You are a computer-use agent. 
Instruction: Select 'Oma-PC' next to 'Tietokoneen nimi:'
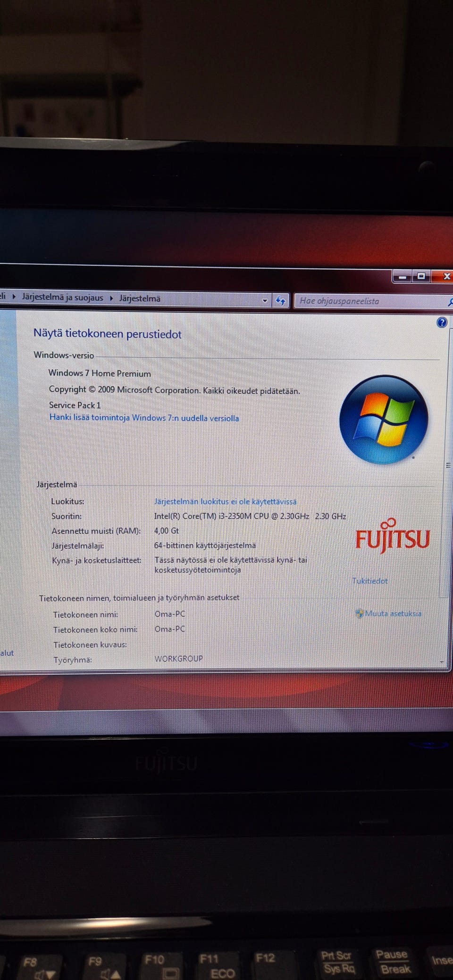click(170, 614)
